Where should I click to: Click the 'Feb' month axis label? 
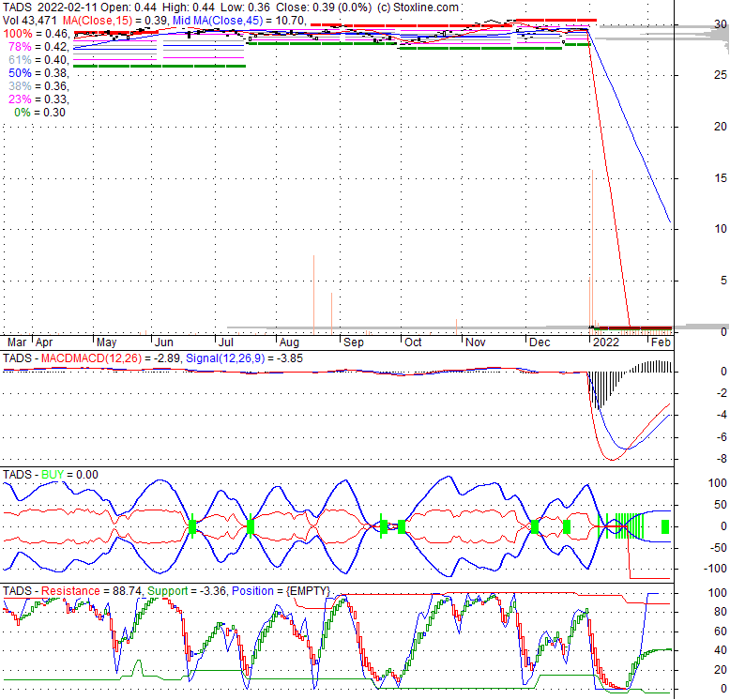click(x=661, y=342)
